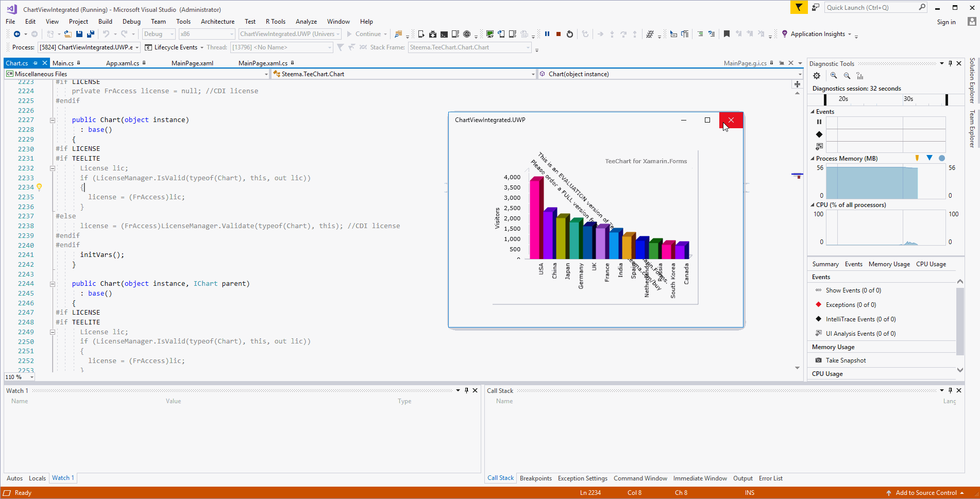Switch to Memory Usage tab in Diagnostic Tools
This screenshot has width=980, height=499.
(889, 264)
